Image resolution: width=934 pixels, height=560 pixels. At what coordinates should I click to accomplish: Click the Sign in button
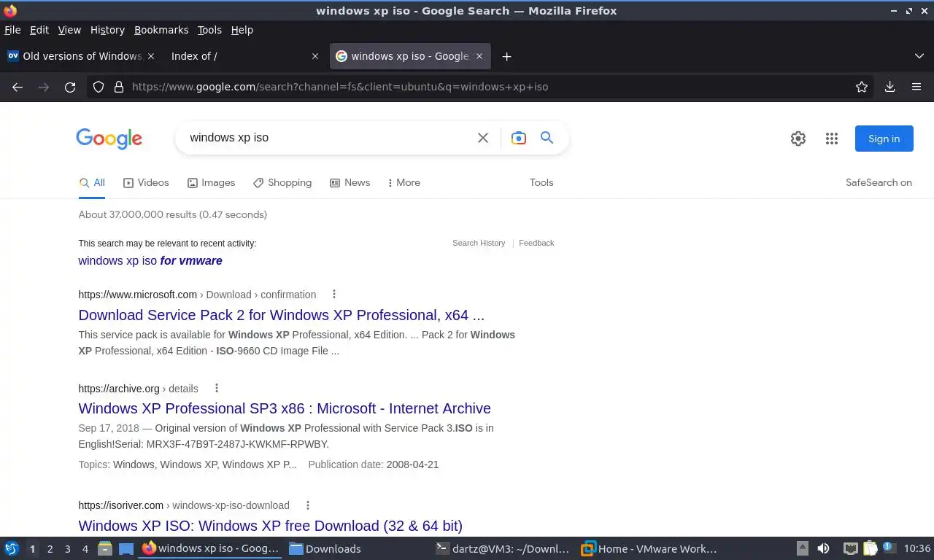click(884, 139)
